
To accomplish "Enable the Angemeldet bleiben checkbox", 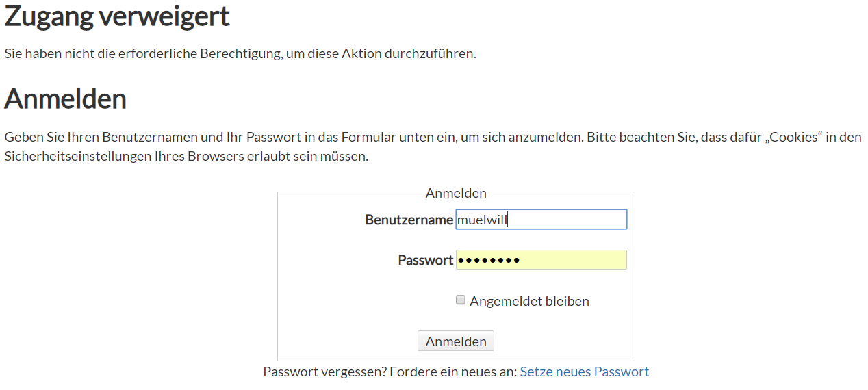I will point(461,300).
